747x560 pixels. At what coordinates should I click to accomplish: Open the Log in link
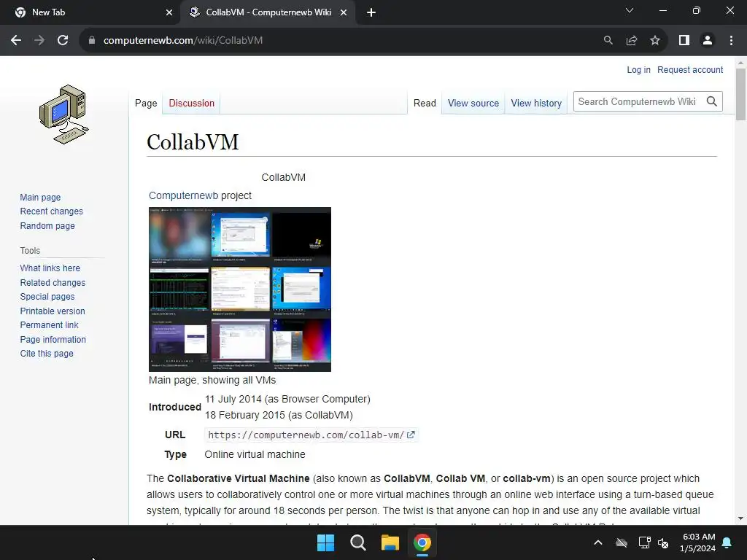638,70
